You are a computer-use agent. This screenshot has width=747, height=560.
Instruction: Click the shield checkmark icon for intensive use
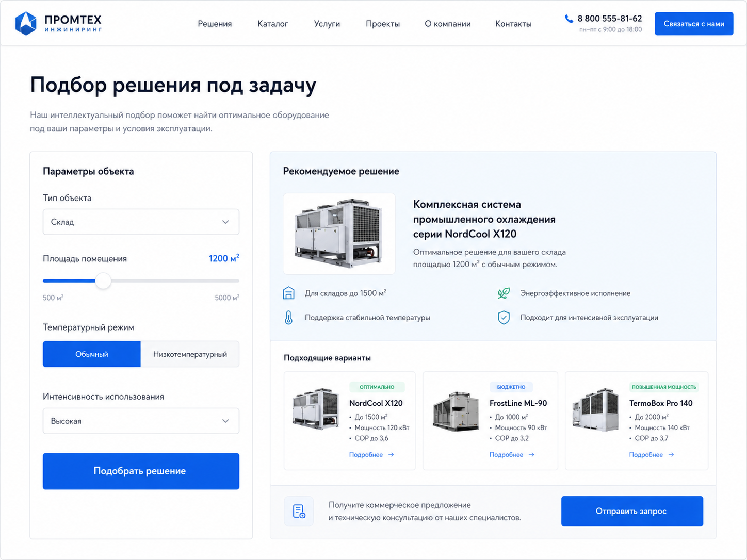point(504,318)
